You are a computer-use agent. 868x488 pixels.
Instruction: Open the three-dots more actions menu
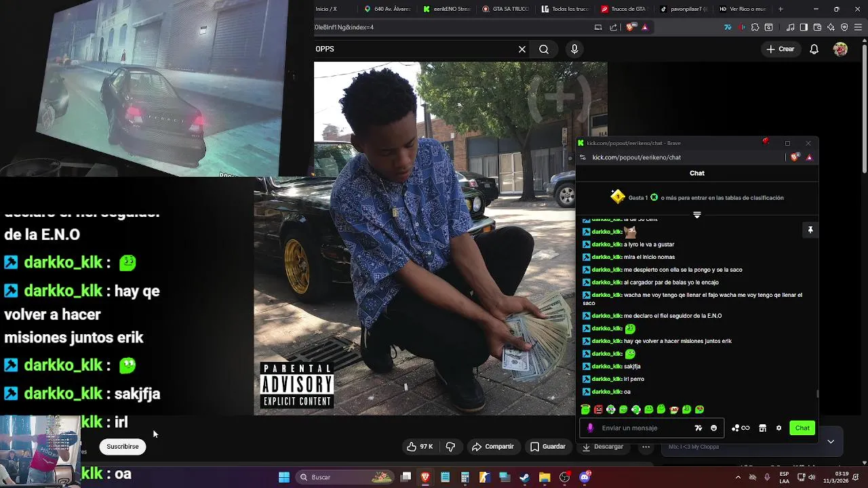[646, 447]
